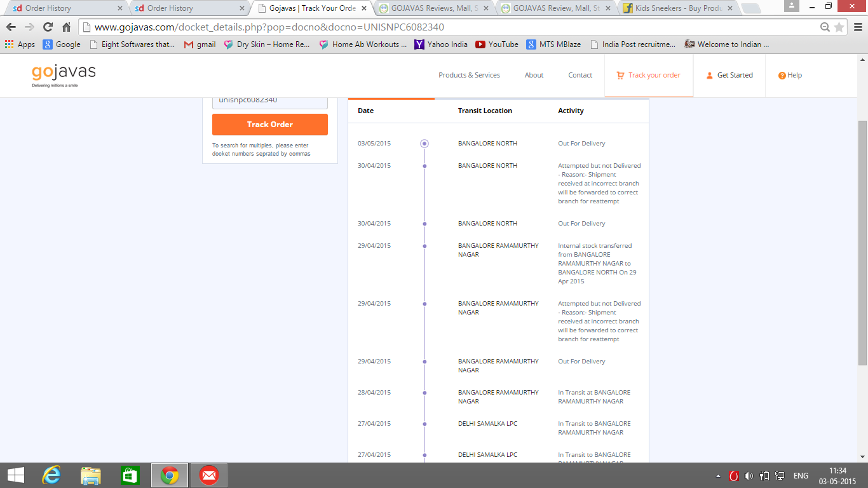This screenshot has width=868, height=488.
Task: Open Products & Services menu
Action: (469, 75)
